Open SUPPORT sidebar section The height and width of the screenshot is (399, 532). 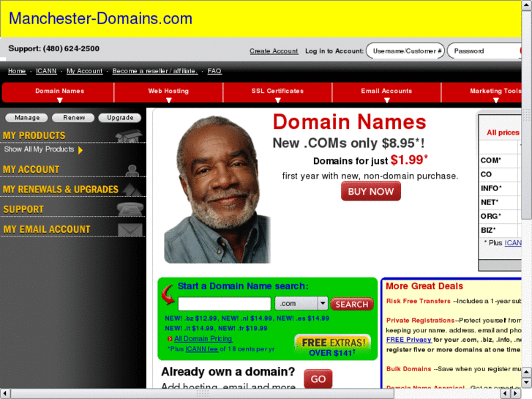[x=23, y=209]
